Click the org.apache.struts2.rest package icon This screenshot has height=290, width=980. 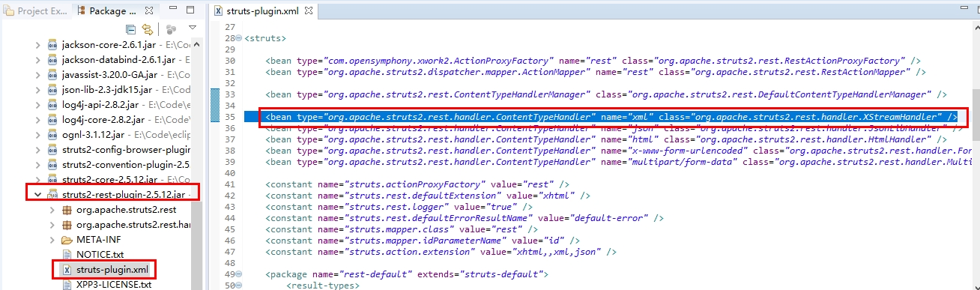click(67, 209)
